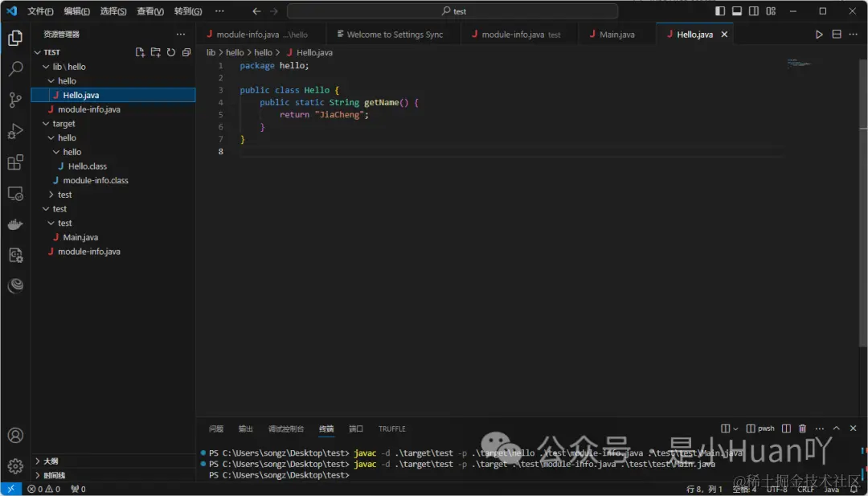This screenshot has width=868, height=496.
Task: Click the command center search box
Action: [452, 11]
